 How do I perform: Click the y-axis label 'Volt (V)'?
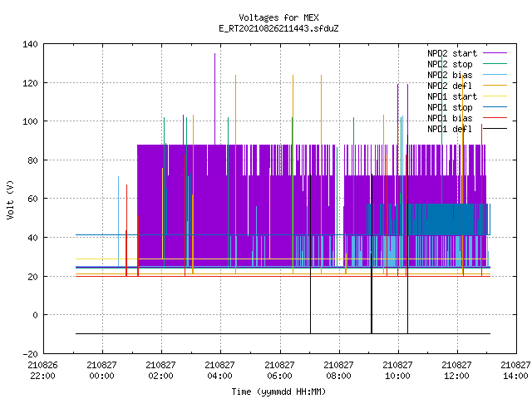[10, 199]
